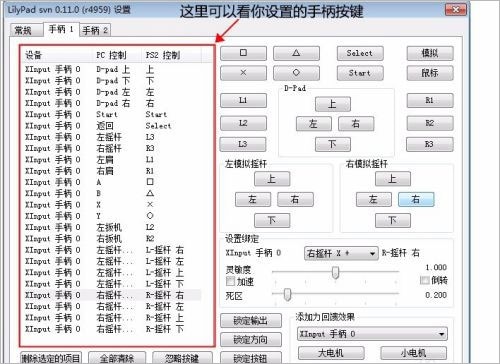Viewport: 500px width, 364px height.
Task: Click the 灵敏度 sensitivity slider handle
Action: pyautogui.click(x=336, y=272)
